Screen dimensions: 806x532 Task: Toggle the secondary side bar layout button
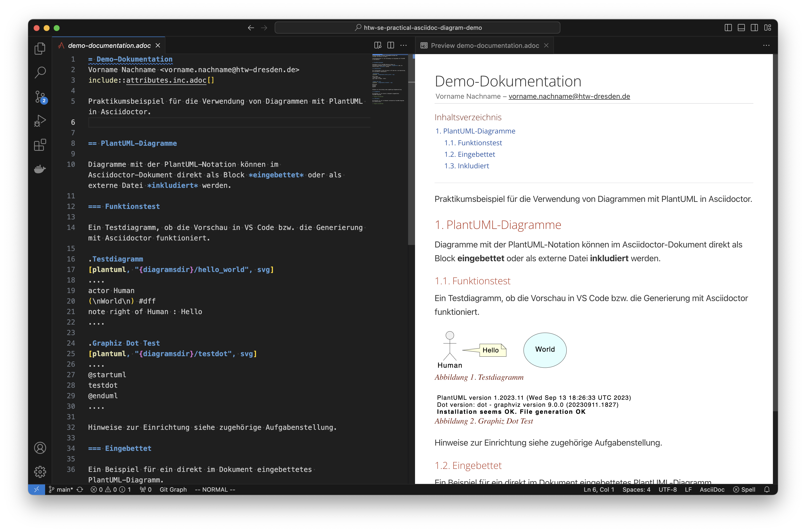754,28
